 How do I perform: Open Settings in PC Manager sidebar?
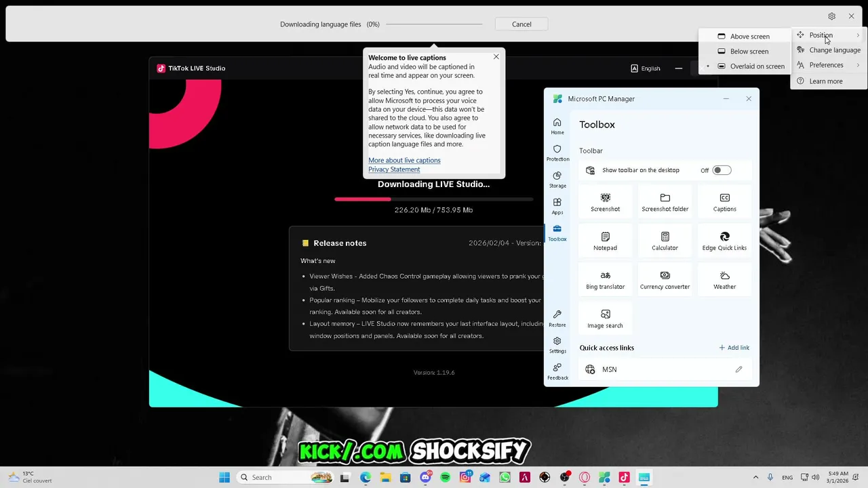coord(557,345)
